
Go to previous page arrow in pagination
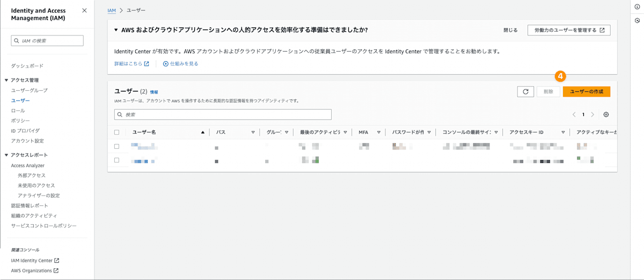[574, 114]
